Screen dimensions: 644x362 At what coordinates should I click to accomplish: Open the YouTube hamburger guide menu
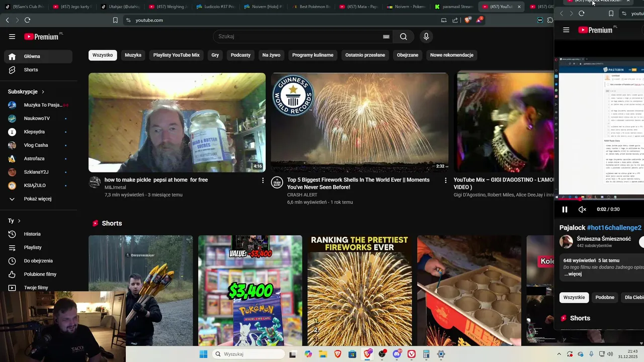click(x=12, y=36)
